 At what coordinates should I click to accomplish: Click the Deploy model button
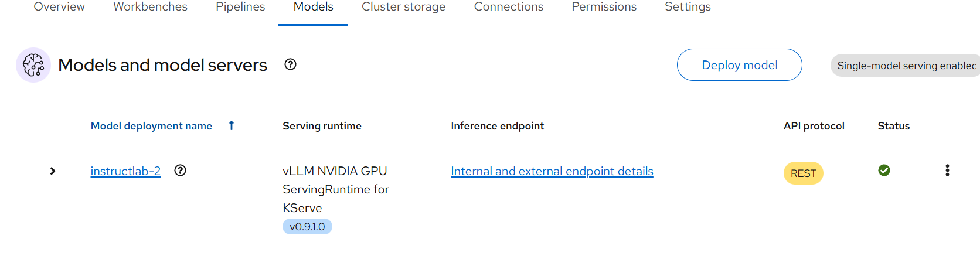pos(739,65)
